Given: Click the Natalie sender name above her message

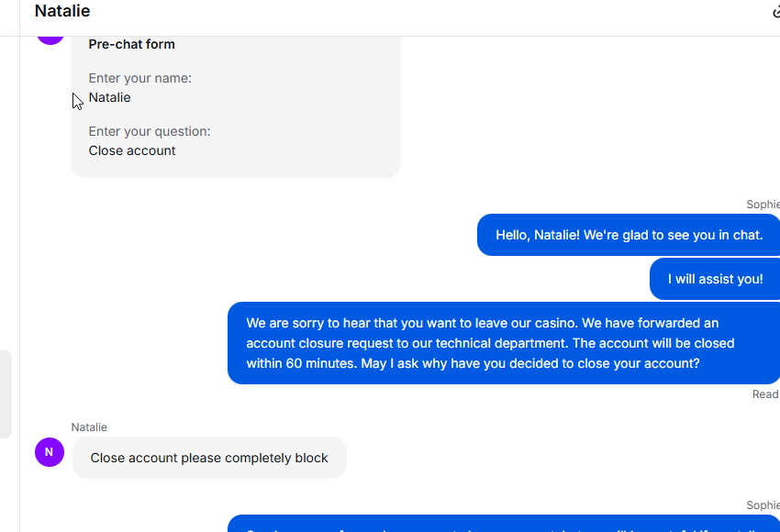Looking at the screenshot, I should 89,427.
